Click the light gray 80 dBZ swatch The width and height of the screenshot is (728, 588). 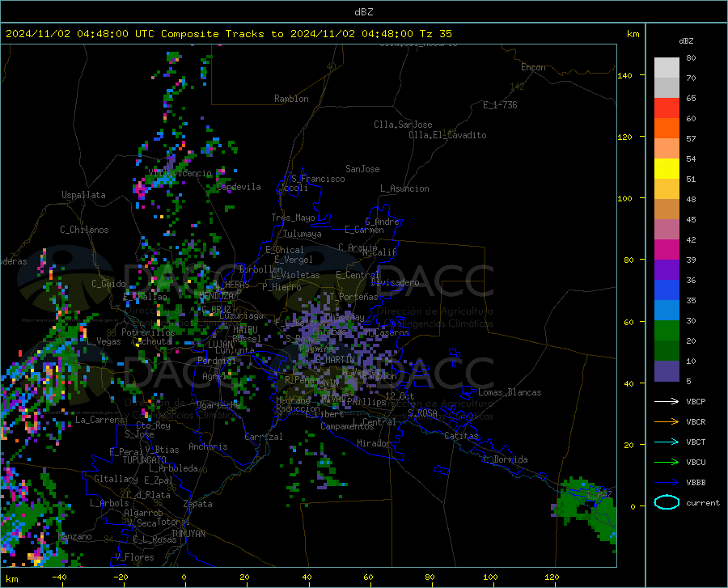click(x=667, y=67)
